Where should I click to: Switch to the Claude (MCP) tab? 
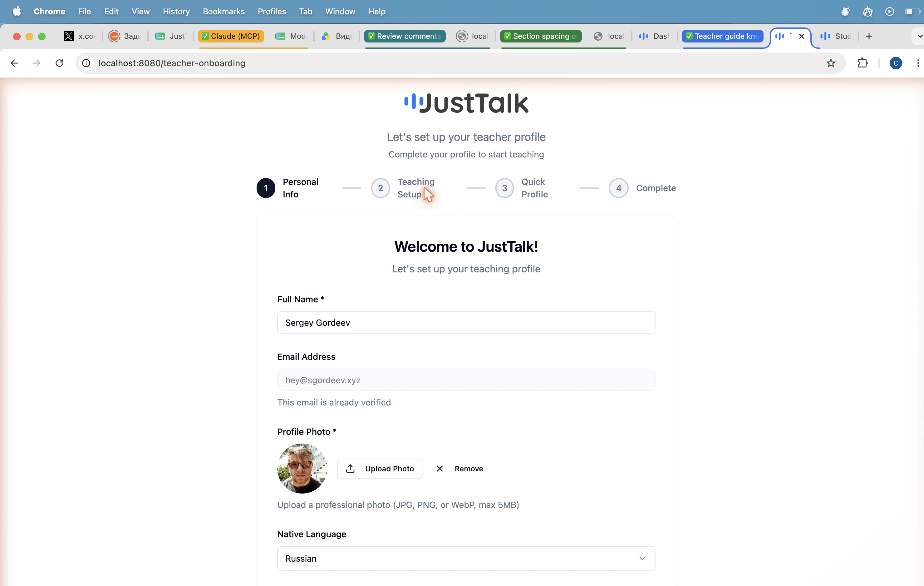point(231,36)
